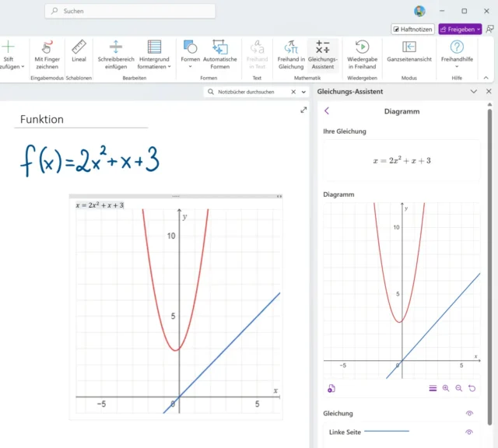Screen dimensions: 498x448
Task: Click the Gleichungs-Assistent ribbon button
Action: (323, 52)
